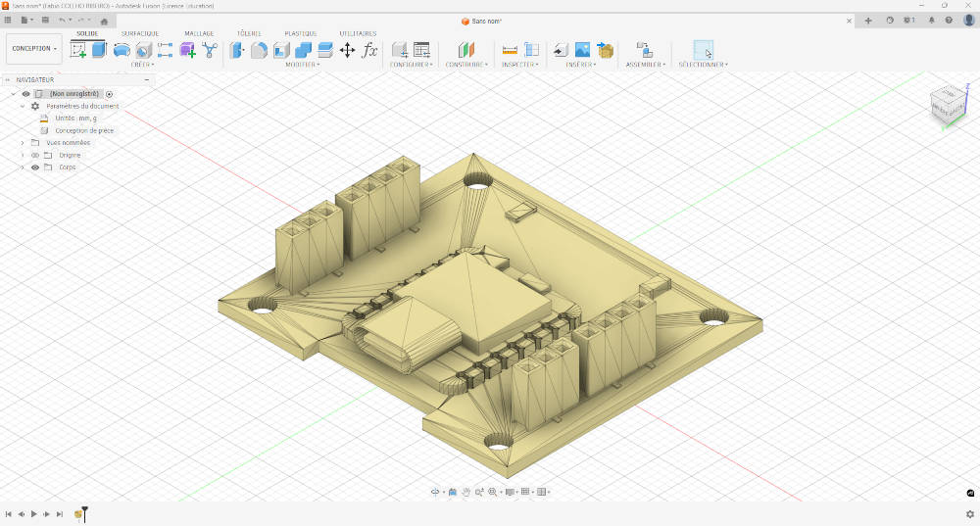Click the Rectangular Pattern tool icon

[165, 50]
